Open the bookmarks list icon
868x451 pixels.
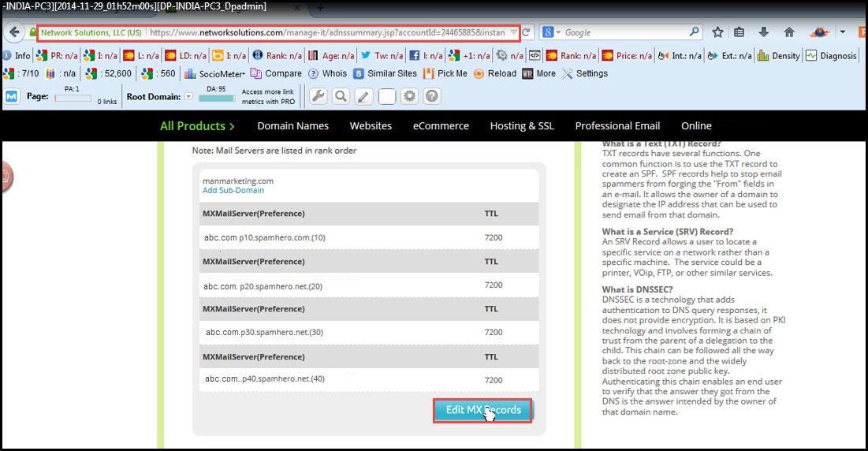739,32
